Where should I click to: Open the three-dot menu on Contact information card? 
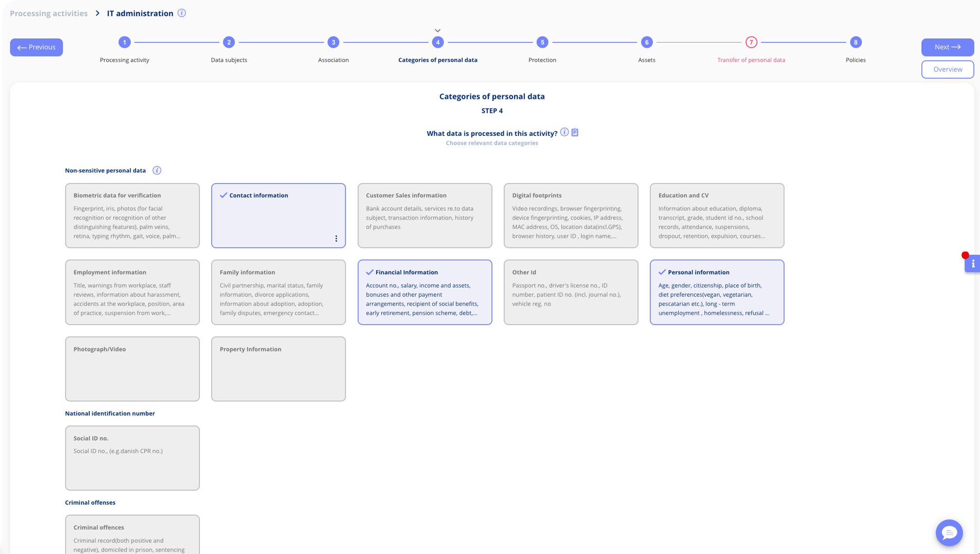(336, 238)
